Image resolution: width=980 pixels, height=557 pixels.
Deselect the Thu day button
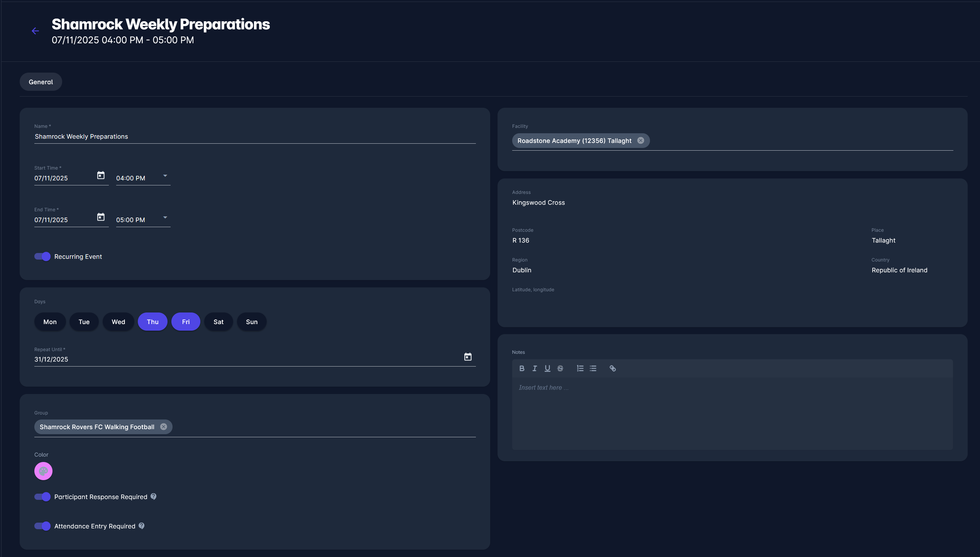(x=152, y=322)
